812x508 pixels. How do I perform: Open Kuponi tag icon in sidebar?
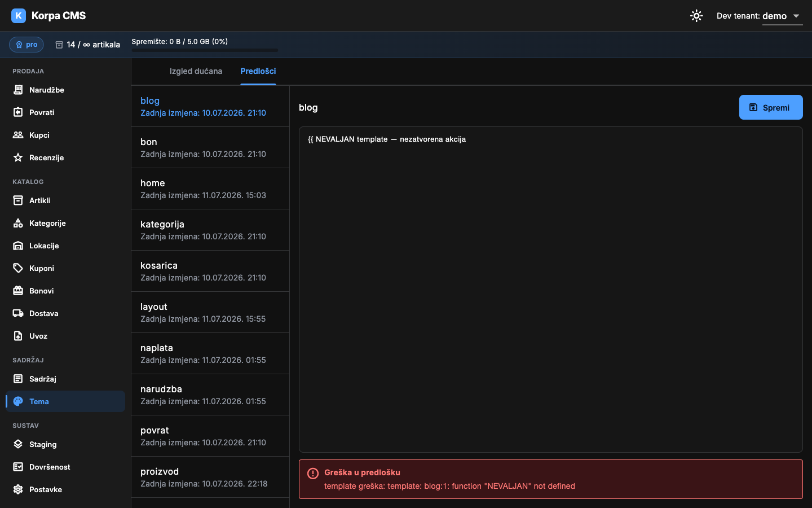[18, 268]
